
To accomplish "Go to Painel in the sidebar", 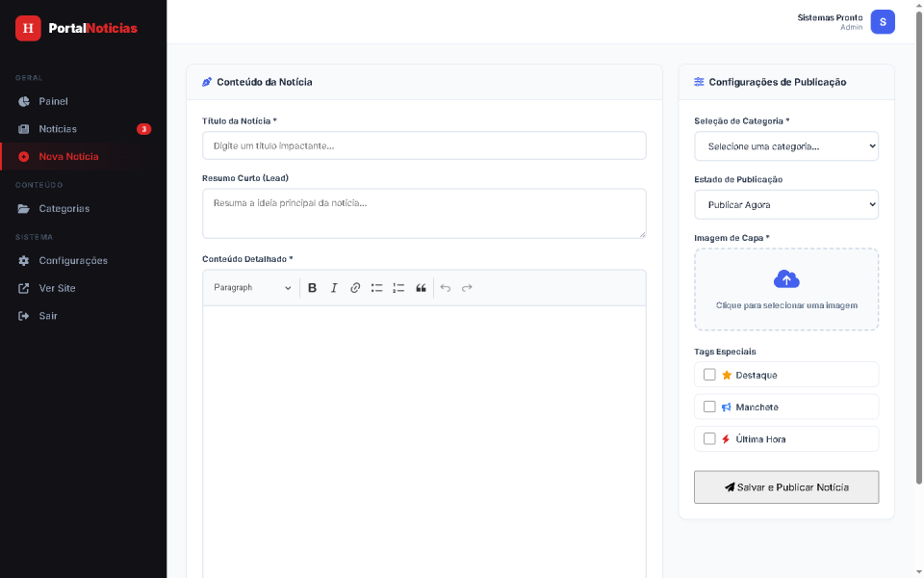I will (83, 101).
